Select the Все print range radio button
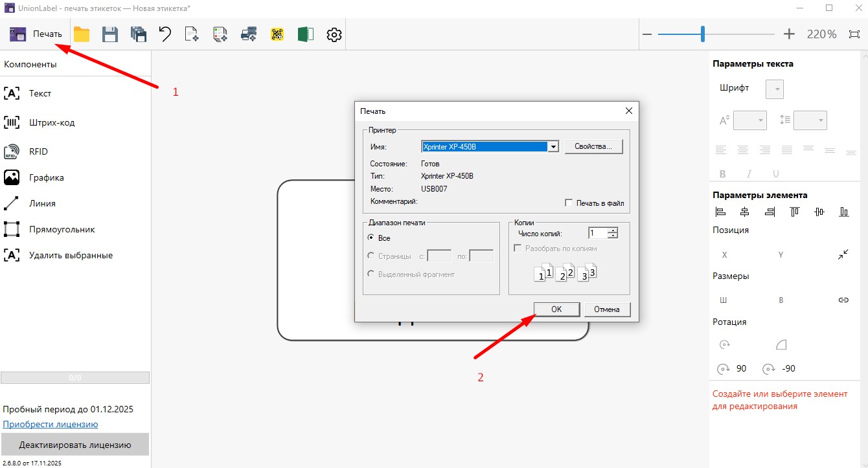868x468 pixels. click(371, 238)
